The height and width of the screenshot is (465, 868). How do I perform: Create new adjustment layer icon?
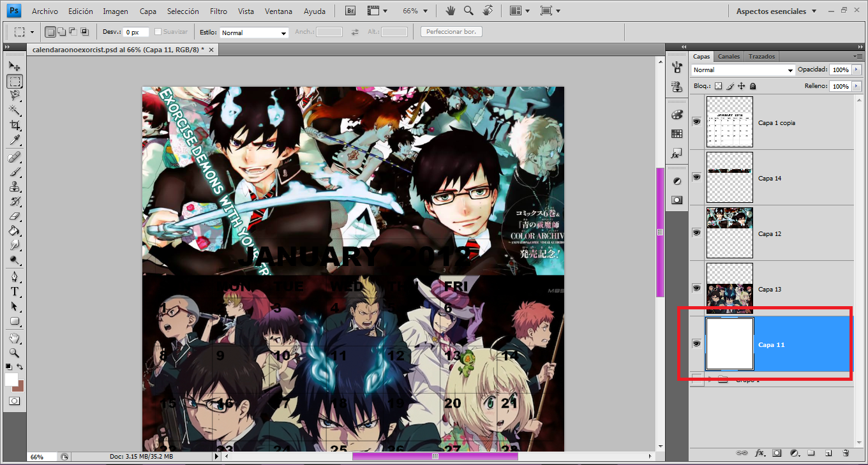(795, 453)
